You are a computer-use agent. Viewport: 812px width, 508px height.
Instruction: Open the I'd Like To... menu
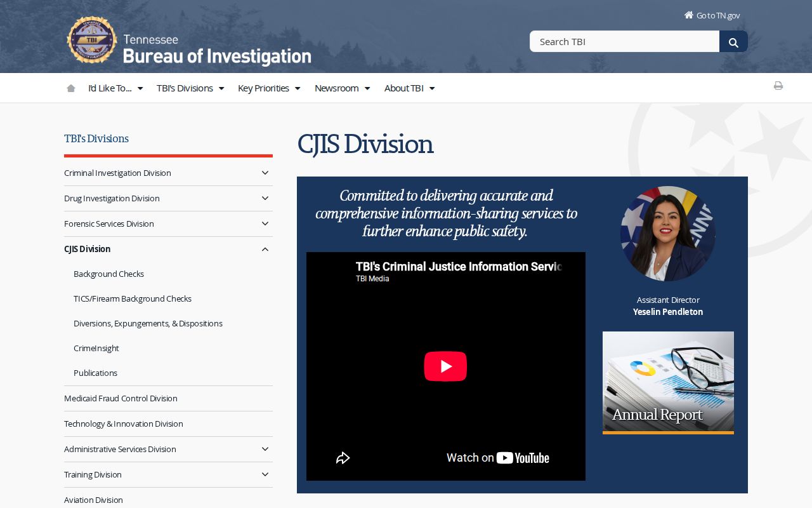(x=115, y=88)
